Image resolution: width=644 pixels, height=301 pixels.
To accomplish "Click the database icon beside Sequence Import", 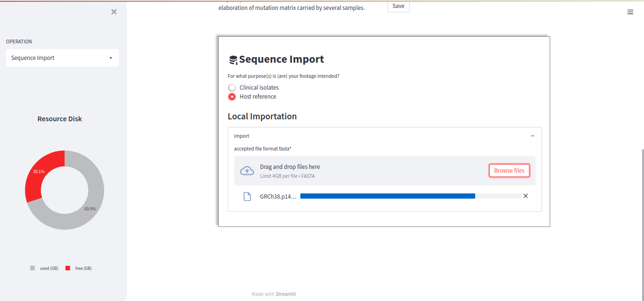I will coord(233,60).
